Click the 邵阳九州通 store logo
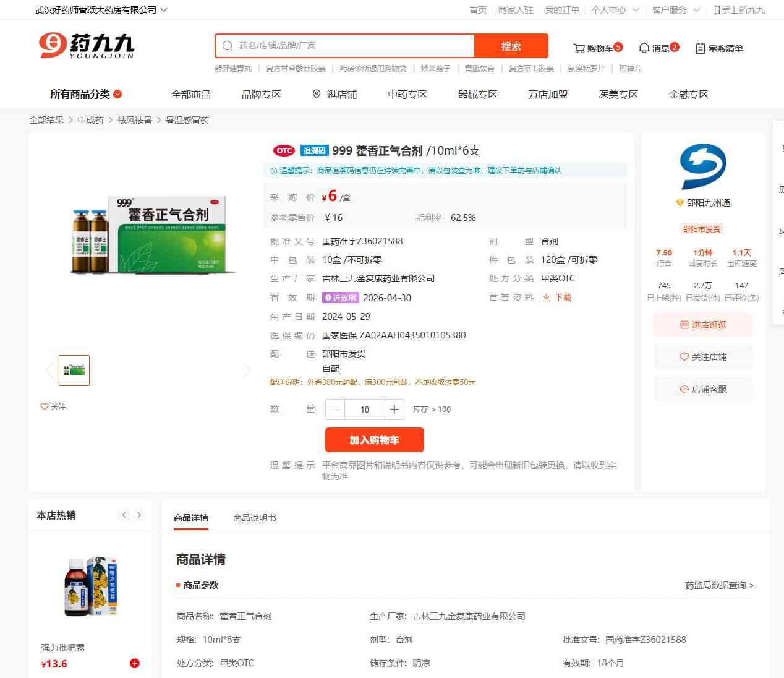784x678 pixels. [703, 166]
